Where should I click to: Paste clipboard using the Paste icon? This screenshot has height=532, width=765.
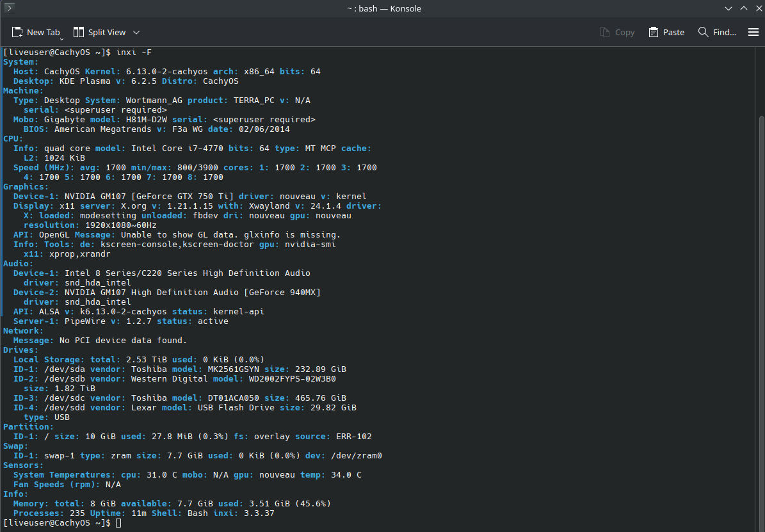pyautogui.click(x=654, y=32)
